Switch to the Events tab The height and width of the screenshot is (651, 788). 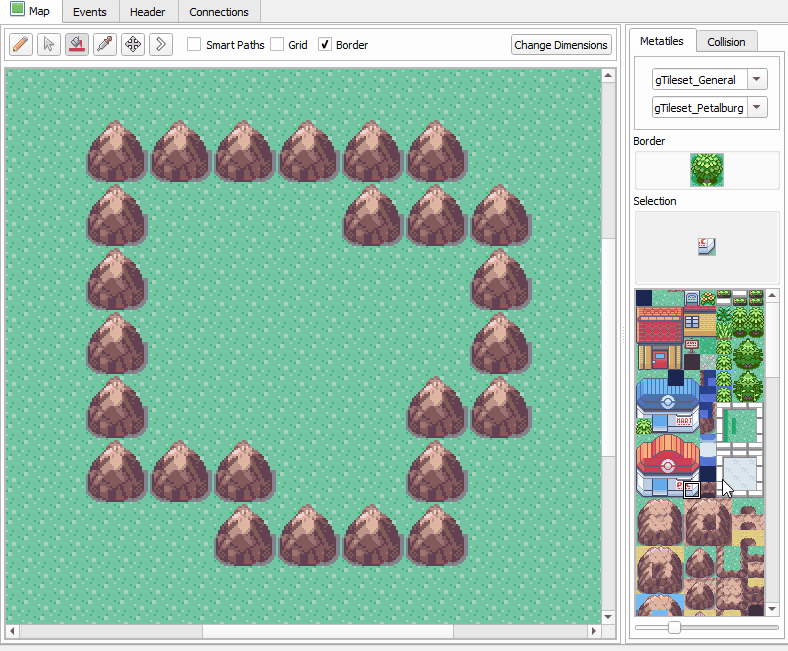pos(90,12)
